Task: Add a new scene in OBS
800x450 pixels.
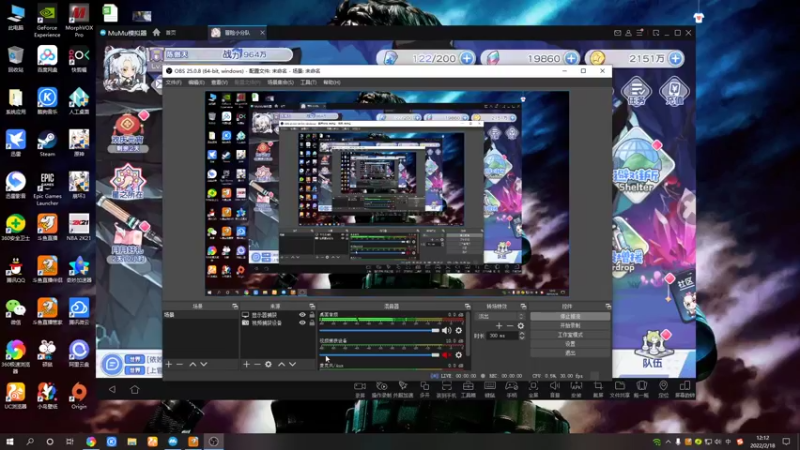Action: pos(169,364)
